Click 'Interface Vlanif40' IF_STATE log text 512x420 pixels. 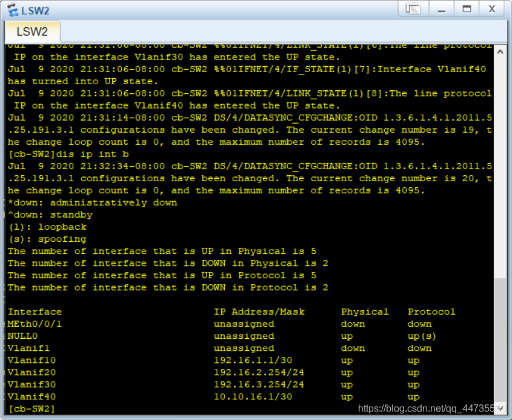pyautogui.click(x=431, y=69)
